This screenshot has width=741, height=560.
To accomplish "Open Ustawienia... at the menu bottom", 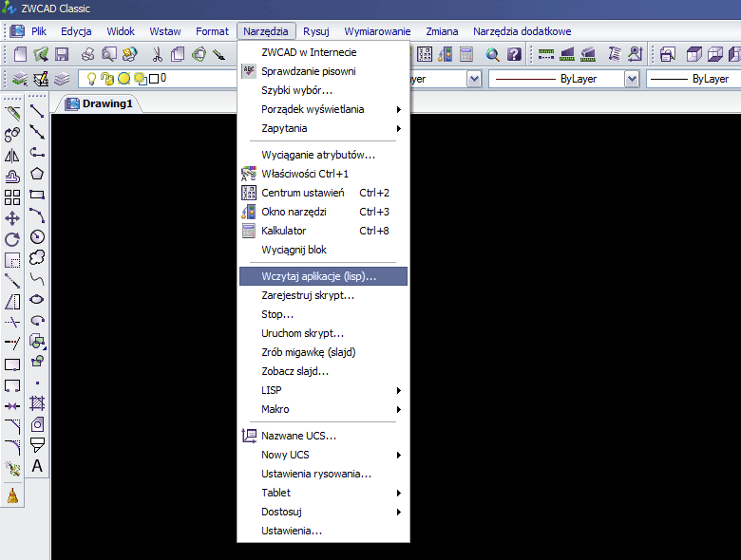I will [x=323, y=531].
